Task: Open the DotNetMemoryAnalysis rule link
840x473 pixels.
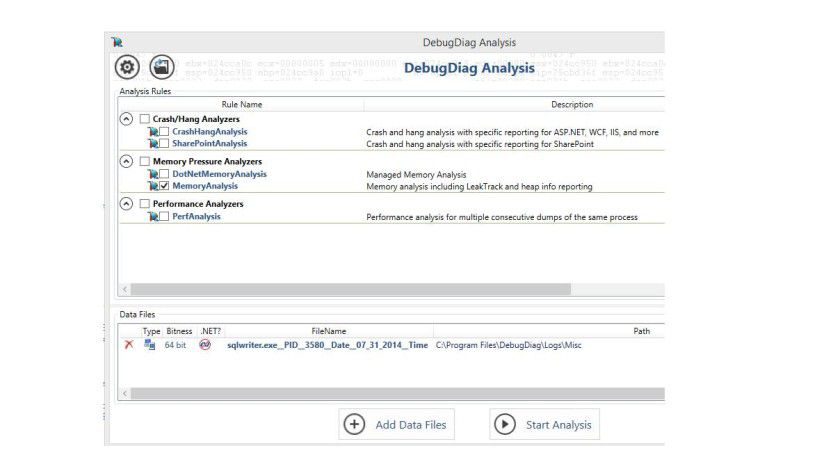Action: coord(219,174)
